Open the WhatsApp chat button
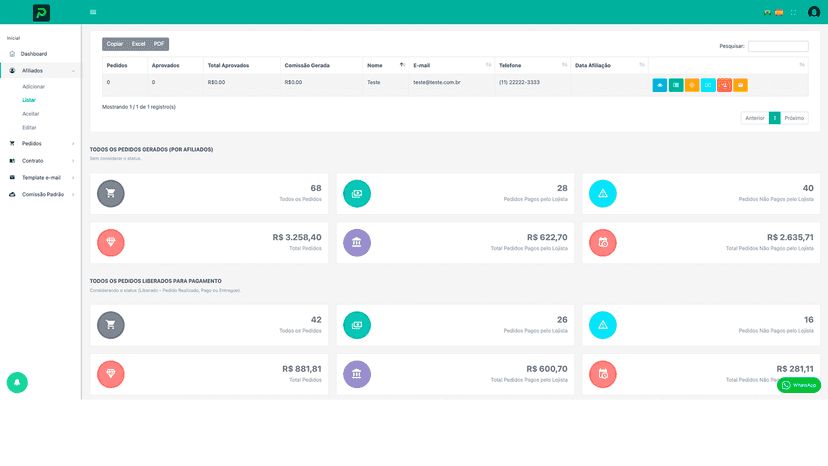The width and height of the screenshot is (828, 466). click(x=798, y=385)
